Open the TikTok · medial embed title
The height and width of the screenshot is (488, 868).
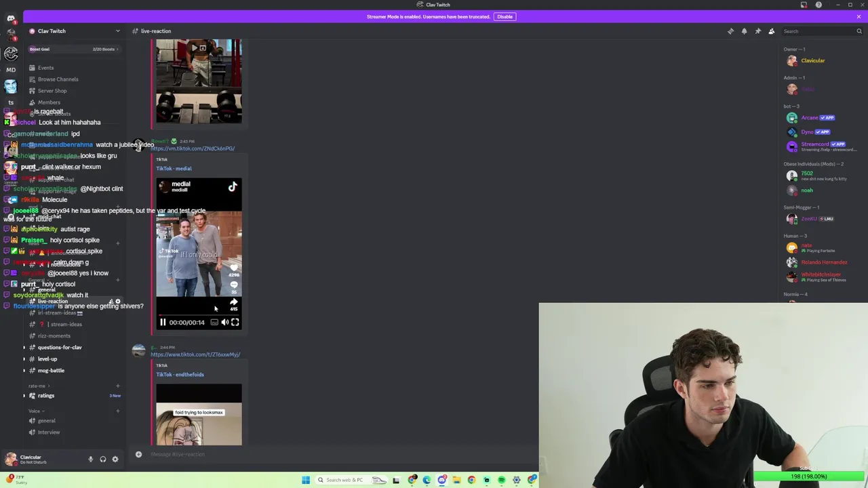pyautogui.click(x=174, y=168)
